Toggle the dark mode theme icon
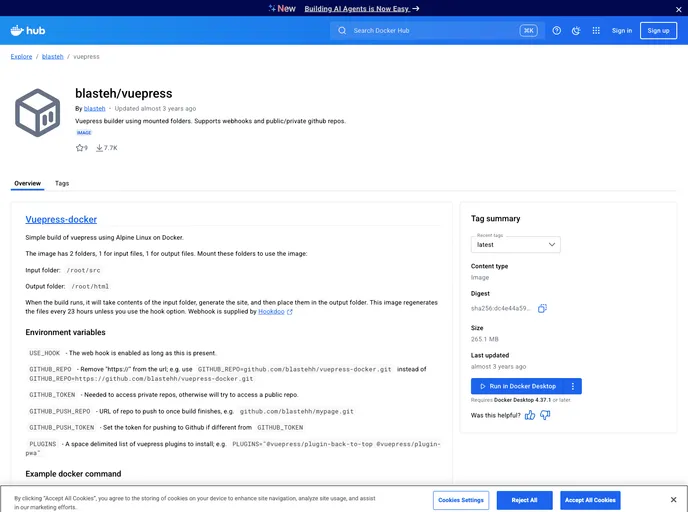The width and height of the screenshot is (688, 512). (576, 30)
